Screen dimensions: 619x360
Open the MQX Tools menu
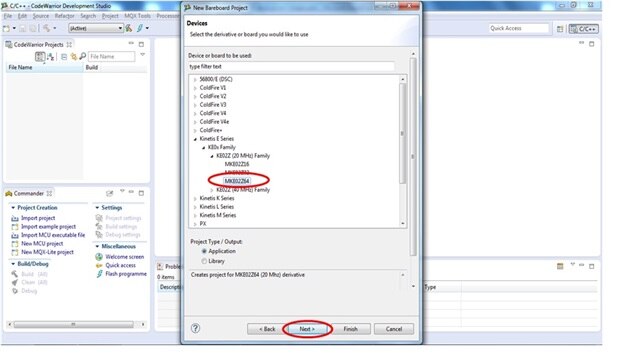(x=137, y=16)
